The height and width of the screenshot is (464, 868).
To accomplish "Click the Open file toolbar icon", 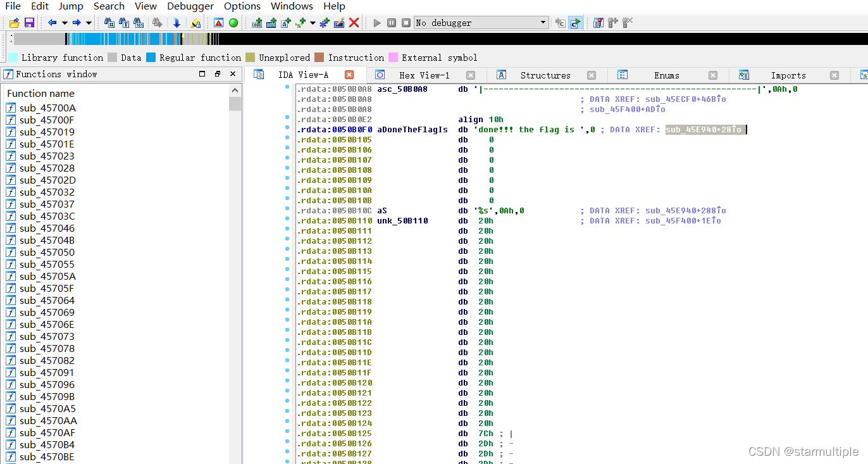I will (14, 23).
